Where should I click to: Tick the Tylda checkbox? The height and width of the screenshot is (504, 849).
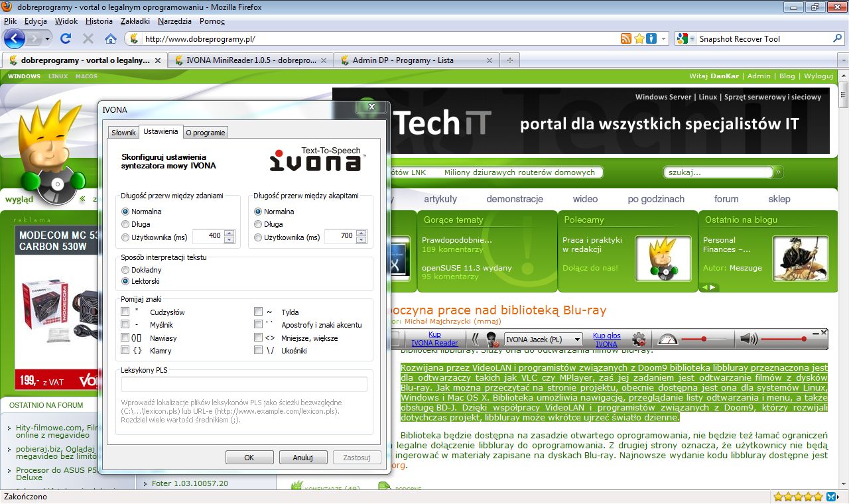coord(259,312)
